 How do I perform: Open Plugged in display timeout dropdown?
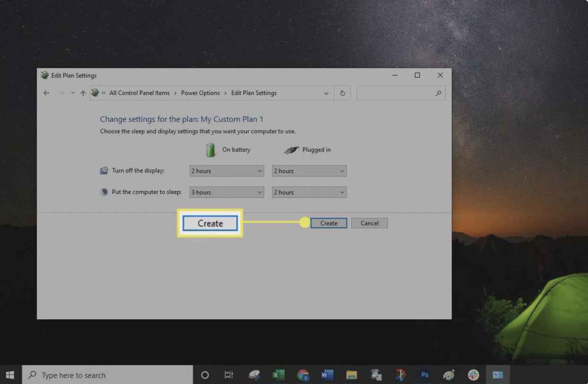(309, 171)
